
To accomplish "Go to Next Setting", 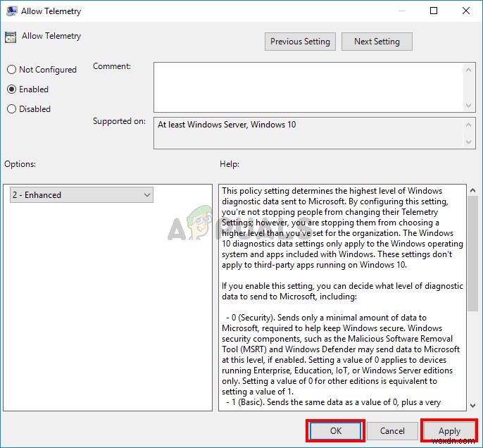I will tap(377, 42).
